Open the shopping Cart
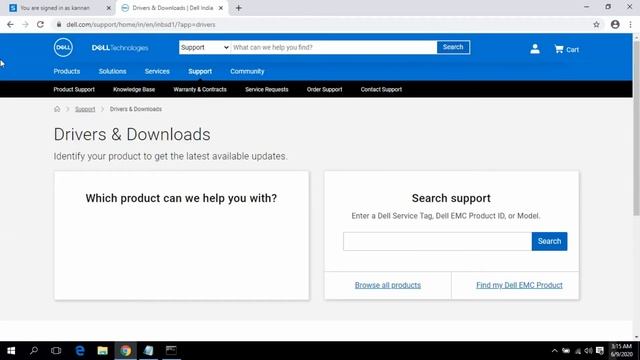Image resolution: width=640 pixels, height=360 pixels. (x=566, y=49)
